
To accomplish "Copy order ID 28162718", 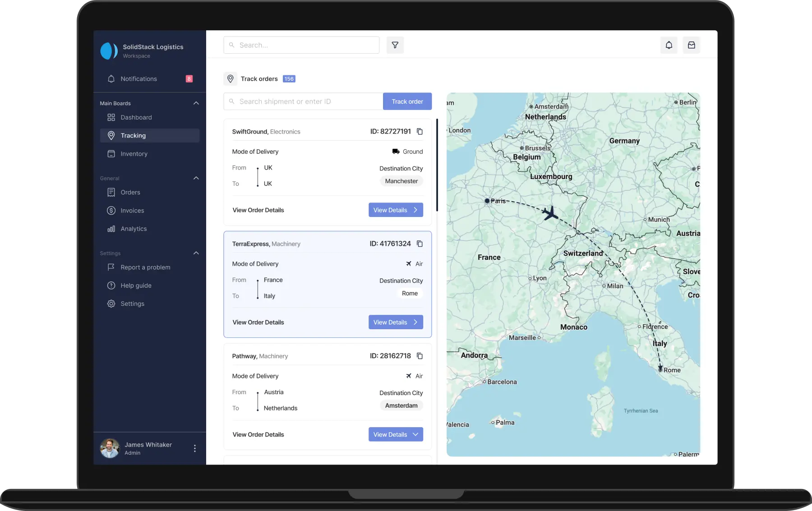I will pos(420,356).
